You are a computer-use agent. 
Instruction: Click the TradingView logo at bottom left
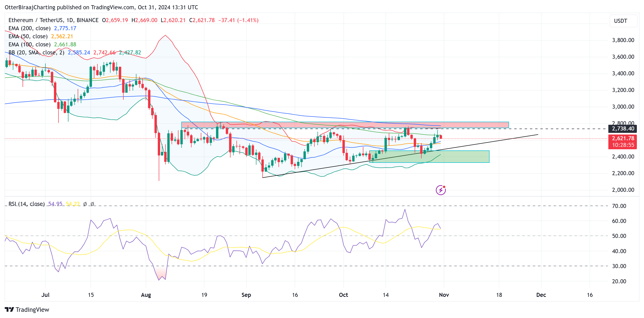click(x=27, y=309)
